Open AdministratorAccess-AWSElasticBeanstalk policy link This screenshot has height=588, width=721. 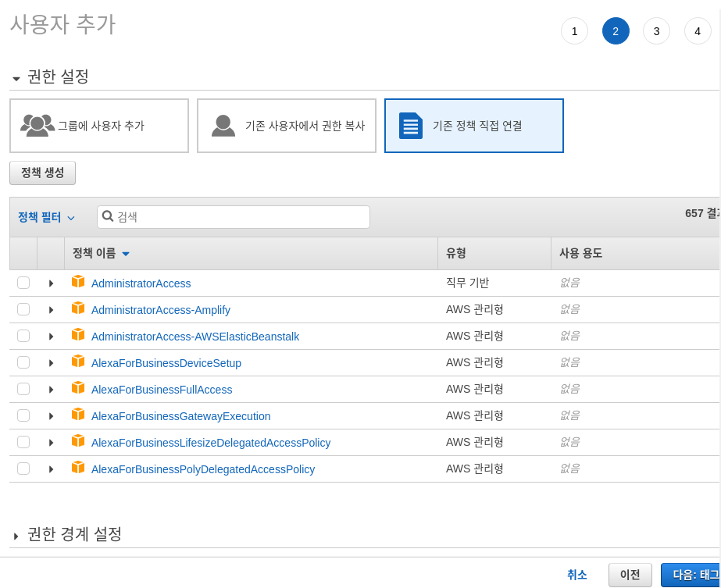(195, 337)
